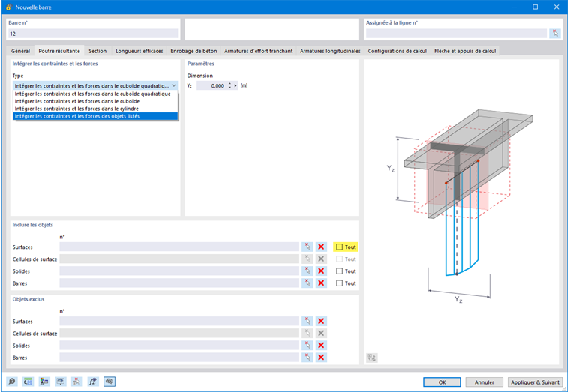Click the third bottom toolbar icon

[x=44, y=382]
